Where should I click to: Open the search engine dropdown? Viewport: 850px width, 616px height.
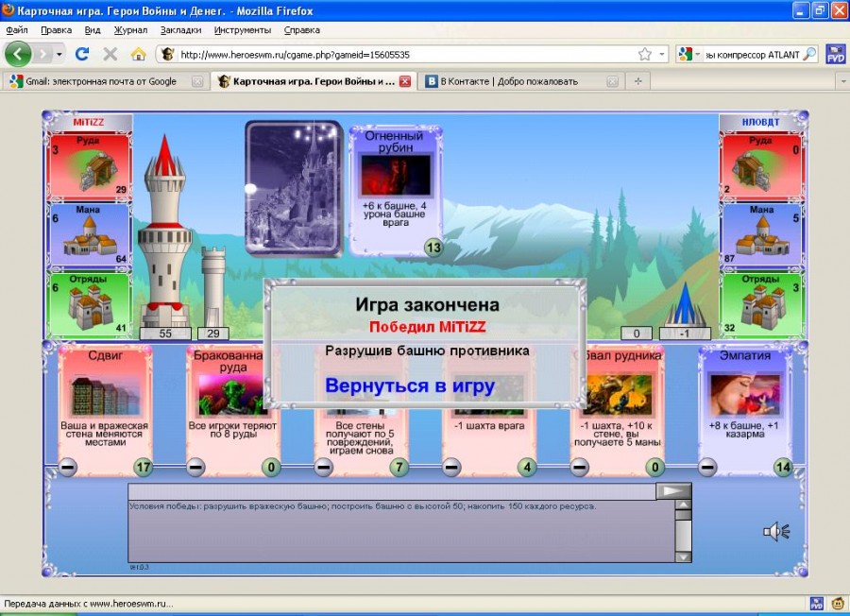689,54
